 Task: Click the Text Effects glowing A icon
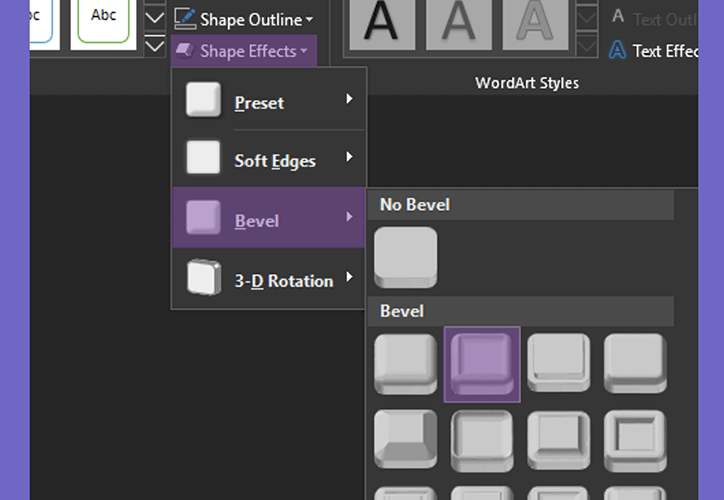(x=617, y=50)
